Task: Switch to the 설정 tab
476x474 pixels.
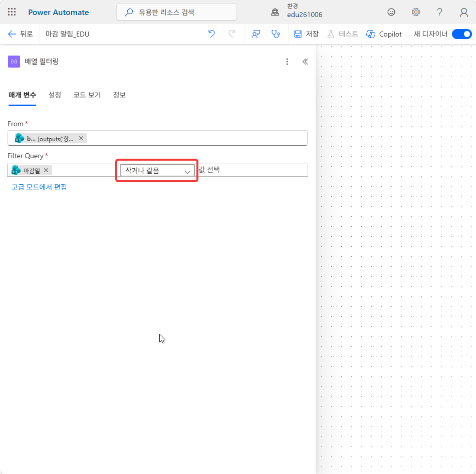Action: coord(55,95)
